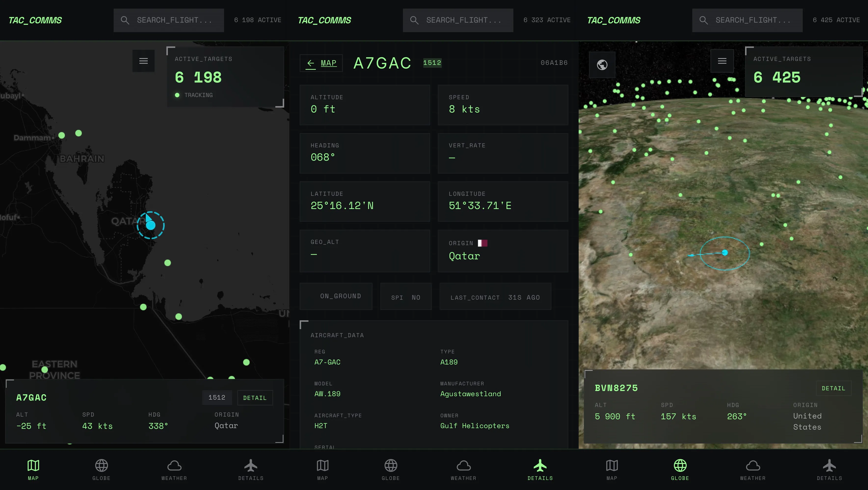The width and height of the screenshot is (868, 490).
Task: Click the SPEED 8 kts tile
Action: [503, 105]
